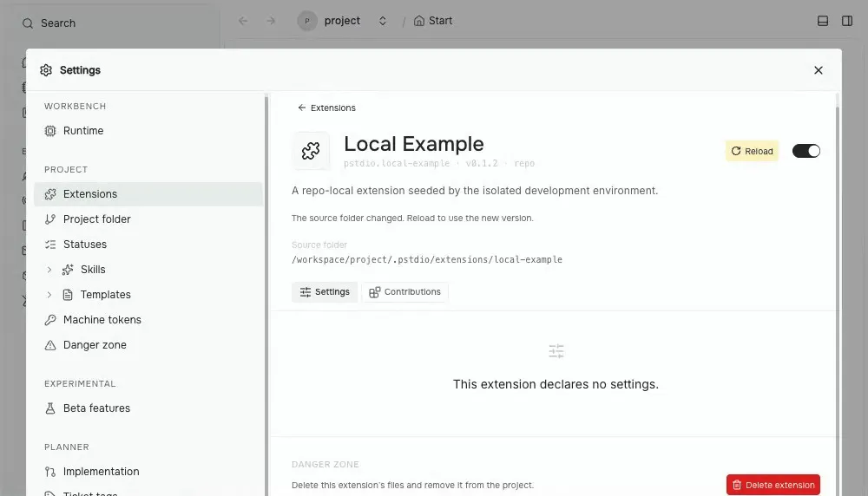Click the pstdio.local-example identifier text
This screenshot has width=868, height=496.
pos(397,163)
